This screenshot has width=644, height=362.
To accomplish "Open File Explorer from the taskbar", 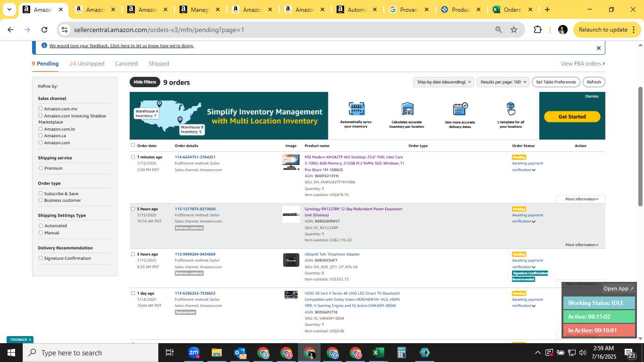I will pos(216,353).
